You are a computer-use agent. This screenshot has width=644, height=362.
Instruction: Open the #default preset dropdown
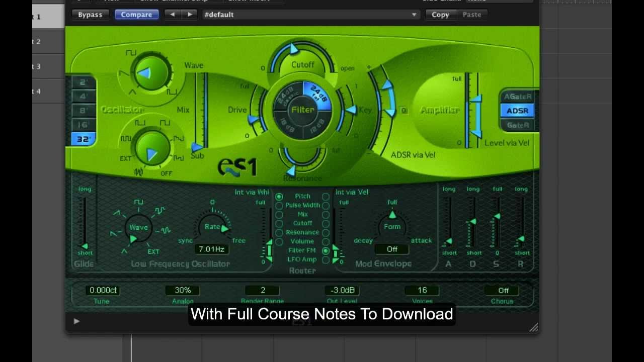(310, 15)
